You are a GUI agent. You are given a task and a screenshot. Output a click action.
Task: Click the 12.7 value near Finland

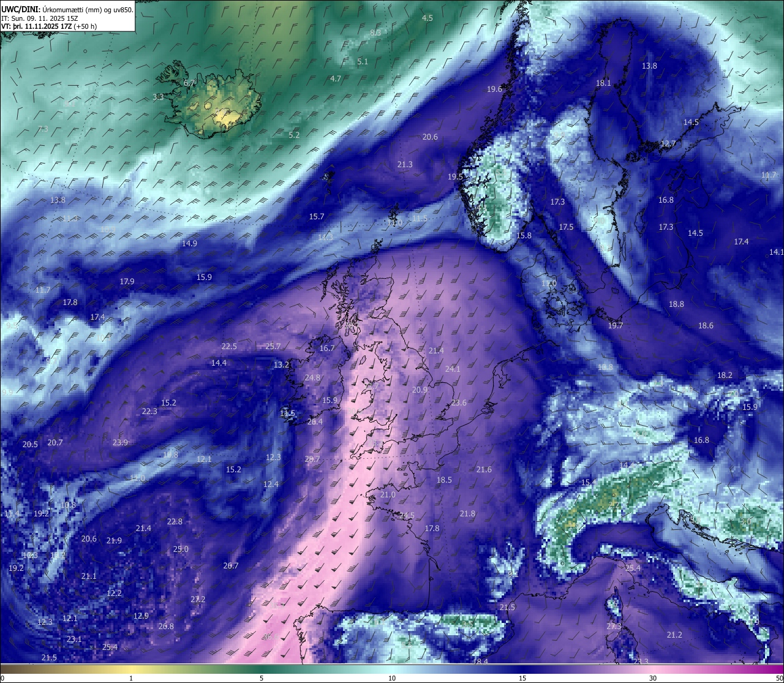[x=668, y=144]
